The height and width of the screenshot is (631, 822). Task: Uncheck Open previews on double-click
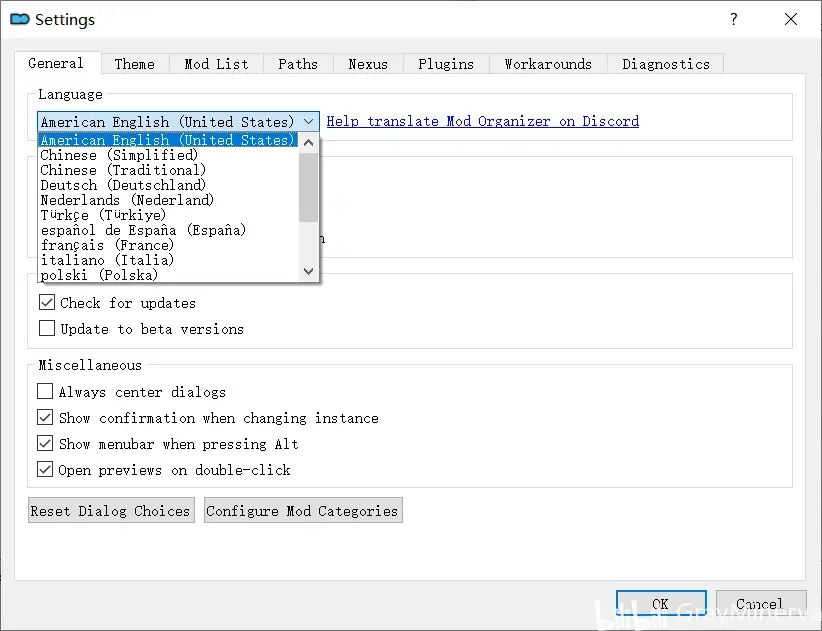(x=46, y=470)
